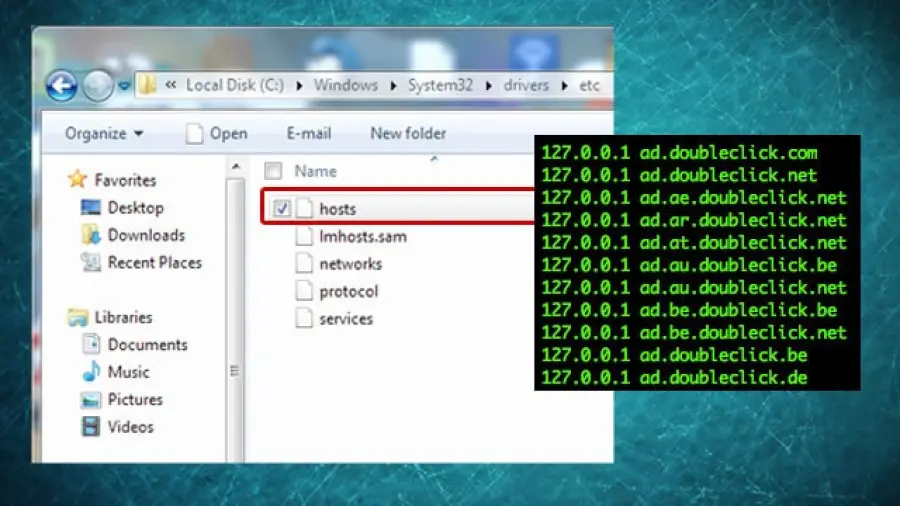Click the folder icon in address bar
The image size is (900, 506).
tap(148, 85)
